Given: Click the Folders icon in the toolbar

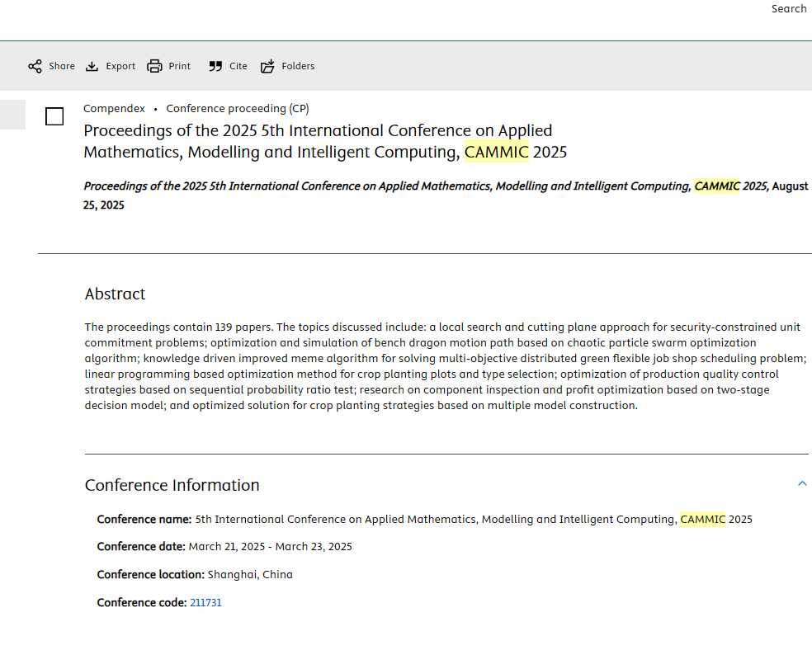Looking at the screenshot, I should click(x=267, y=66).
